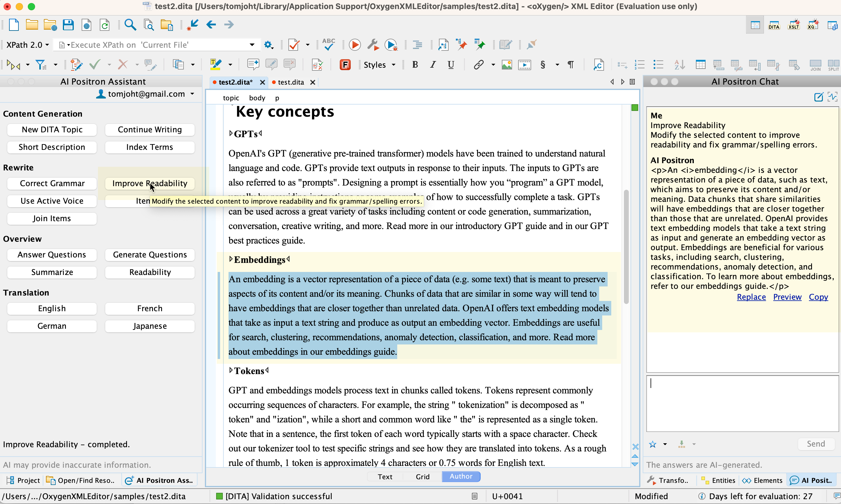
Task: Click the Copy button in AI Positron Chat
Action: 818,296
